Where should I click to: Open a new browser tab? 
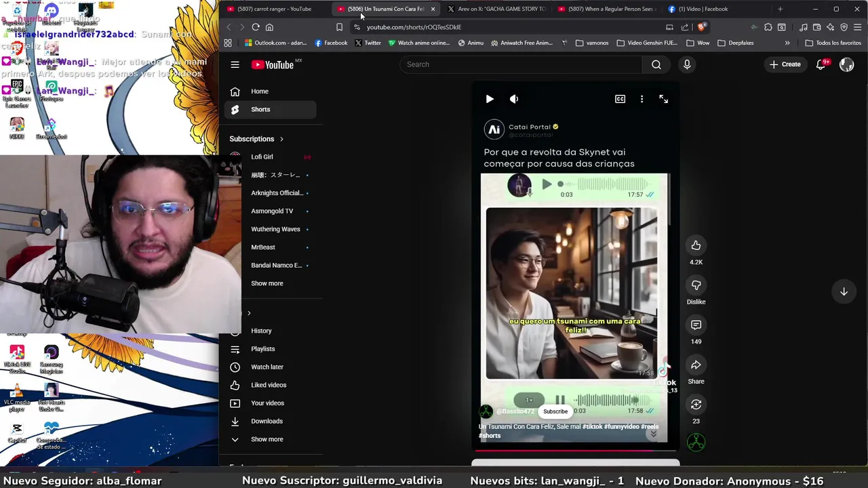click(780, 9)
